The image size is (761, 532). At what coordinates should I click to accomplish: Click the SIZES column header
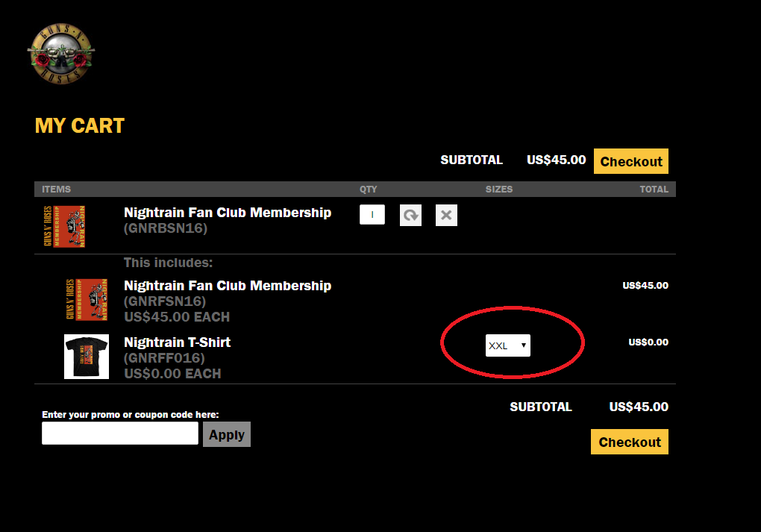[499, 190]
